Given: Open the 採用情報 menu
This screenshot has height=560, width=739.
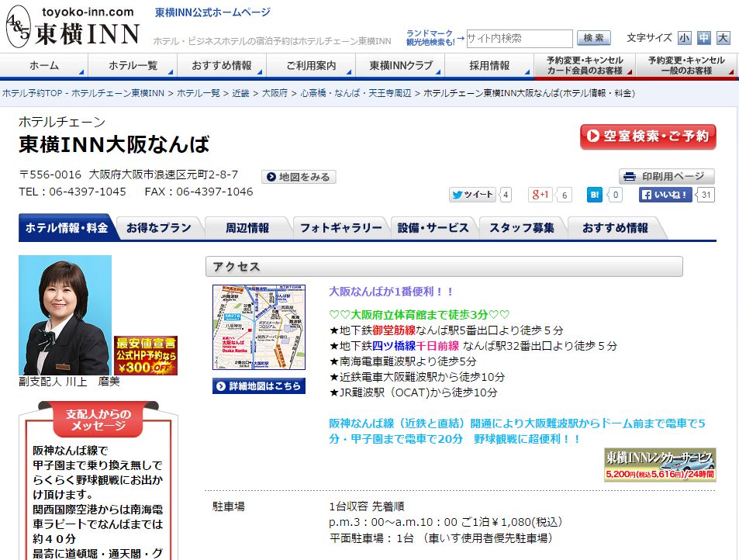Looking at the screenshot, I should pyautogui.click(x=489, y=65).
